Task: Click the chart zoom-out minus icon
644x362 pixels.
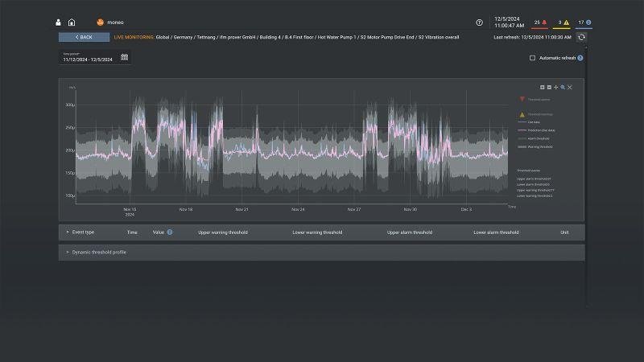Action: coord(549,88)
